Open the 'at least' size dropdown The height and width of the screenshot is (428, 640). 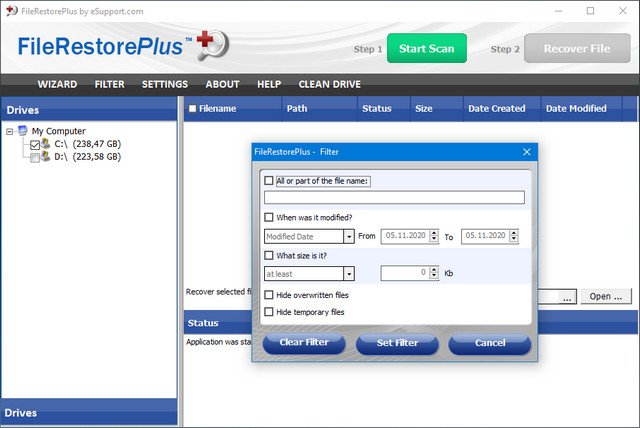coord(349,274)
